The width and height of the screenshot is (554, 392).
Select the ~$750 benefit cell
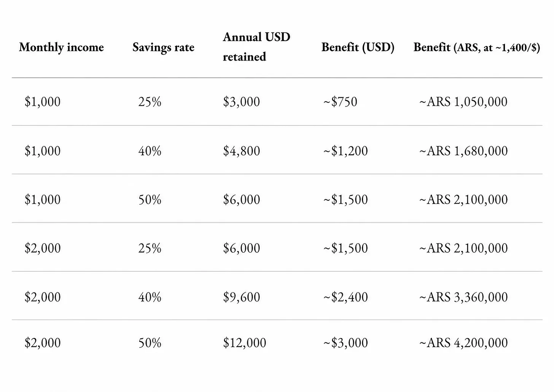coord(340,102)
